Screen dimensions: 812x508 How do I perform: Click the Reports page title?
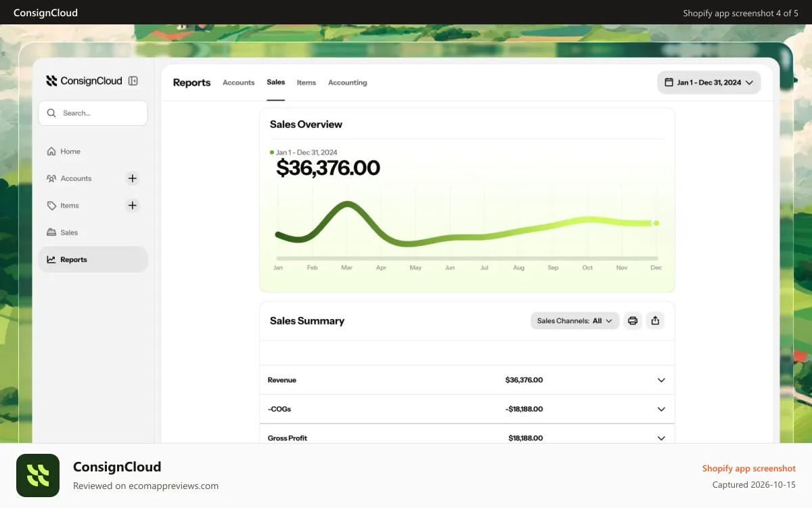pyautogui.click(x=192, y=83)
